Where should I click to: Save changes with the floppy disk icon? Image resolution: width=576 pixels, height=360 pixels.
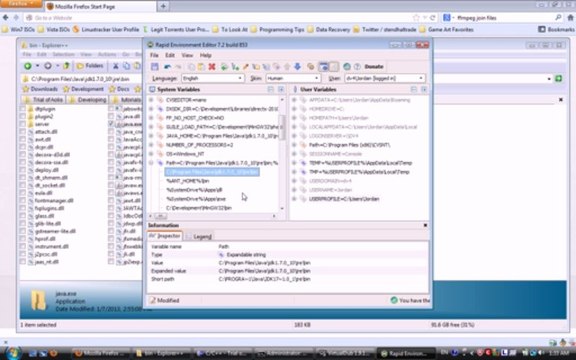tap(155, 66)
